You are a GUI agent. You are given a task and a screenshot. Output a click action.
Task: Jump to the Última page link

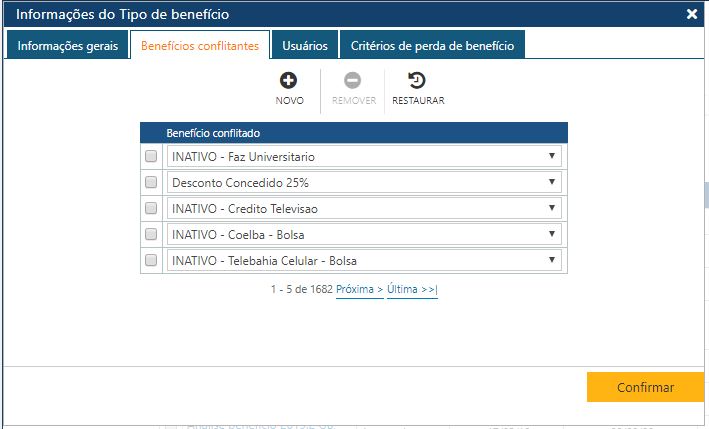(412, 289)
